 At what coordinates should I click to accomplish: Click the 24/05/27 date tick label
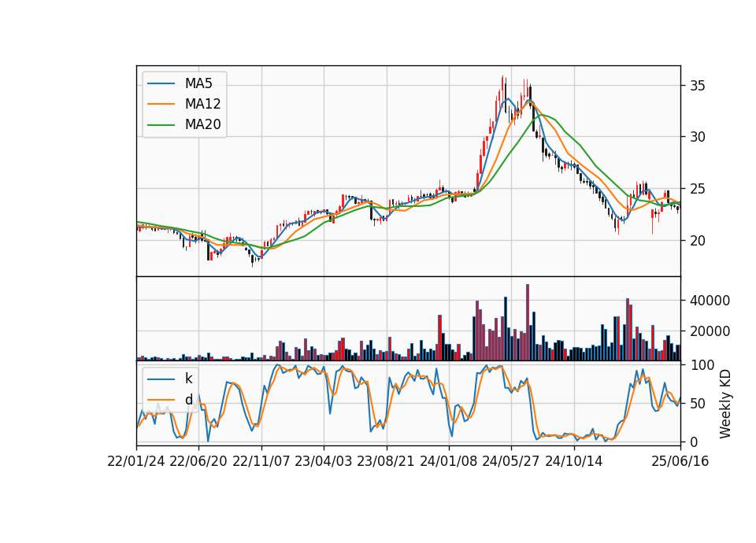tap(511, 461)
